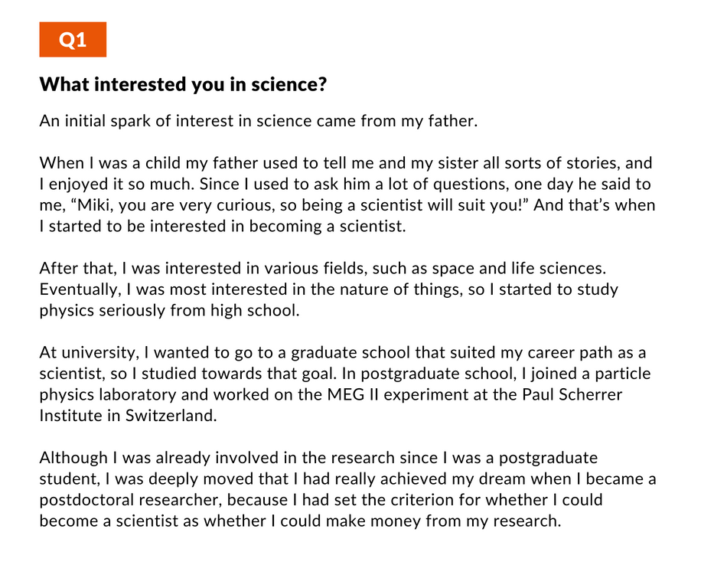The image size is (701, 588).
Task: Click the words "postdoctoral researcher"
Action: coord(131,500)
